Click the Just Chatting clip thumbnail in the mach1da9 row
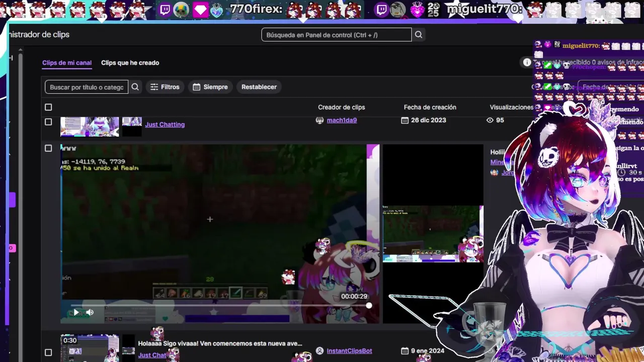This screenshot has height=362, width=644. tap(90, 127)
